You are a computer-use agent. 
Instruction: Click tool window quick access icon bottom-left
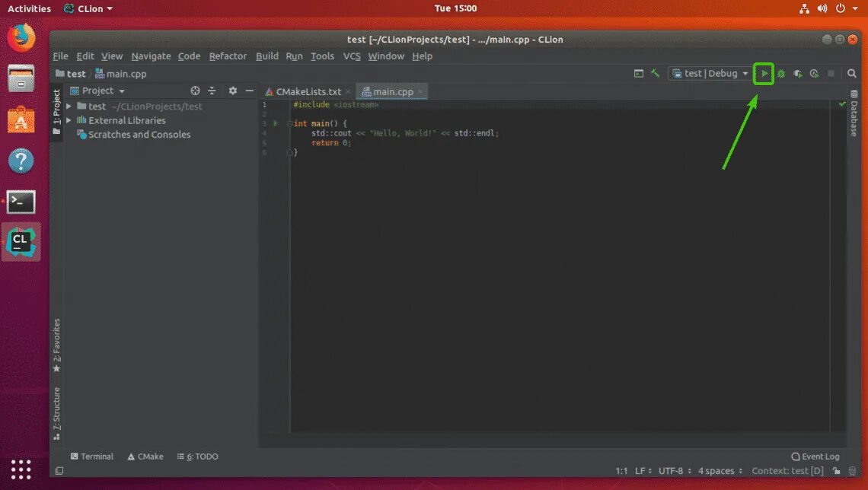coord(59,471)
